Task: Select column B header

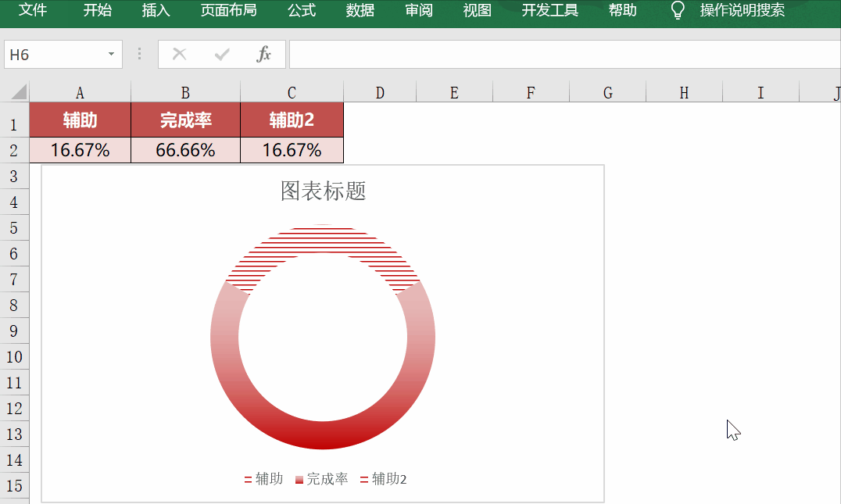Action: [x=185, y=93]
